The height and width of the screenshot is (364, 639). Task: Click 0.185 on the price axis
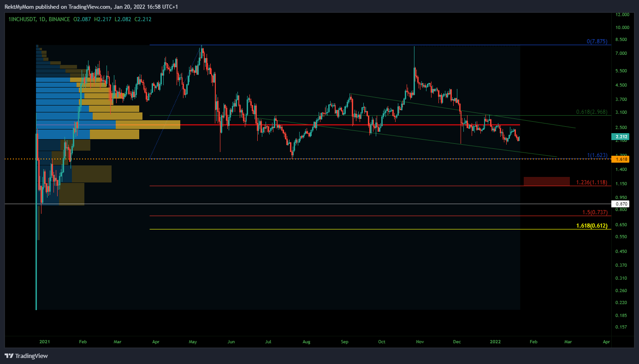[x=622, y=316]
